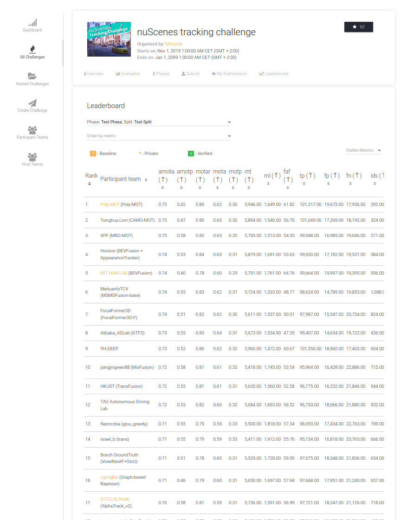Open Host Teams group icon
The width and height of the screenshot is (420, 520).
[32, 157]
